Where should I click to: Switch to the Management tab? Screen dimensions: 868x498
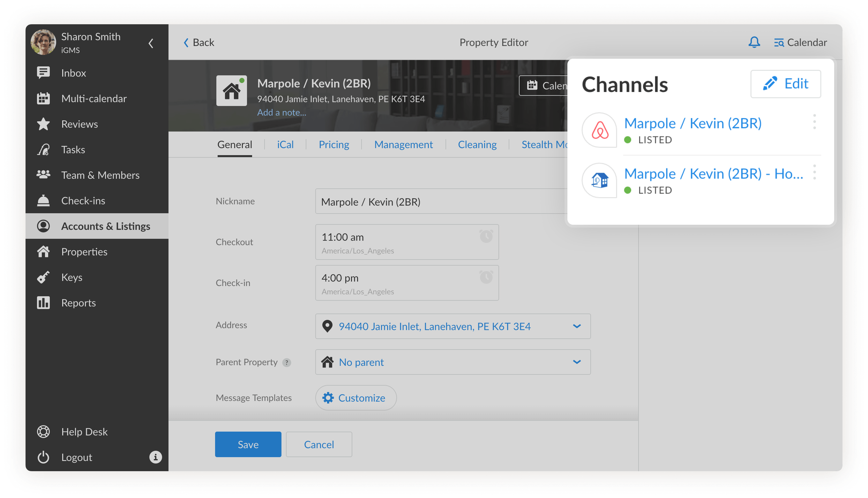click(403, 145)
